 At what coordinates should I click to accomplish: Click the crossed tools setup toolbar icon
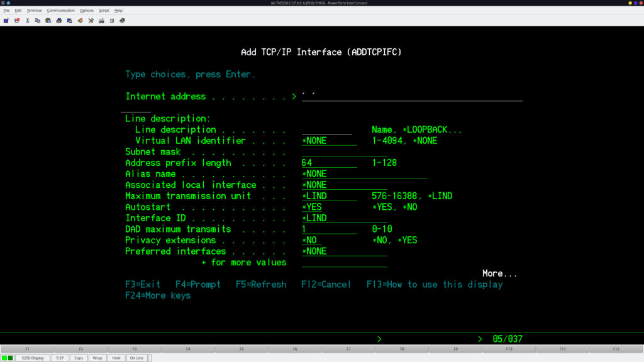[x=91, y=21]
